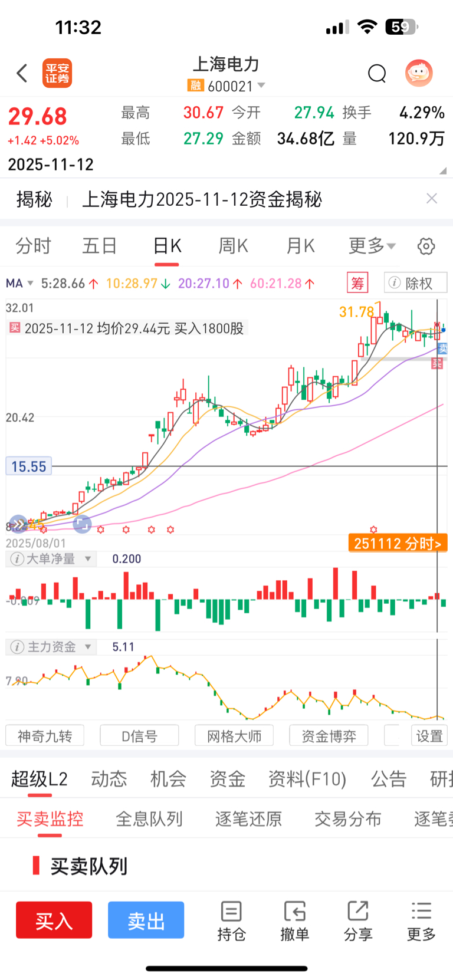The height and width of the screenshot is (980, 453).
Task: Expand the 更多 chart period dropdown
Action: [372, 245]
